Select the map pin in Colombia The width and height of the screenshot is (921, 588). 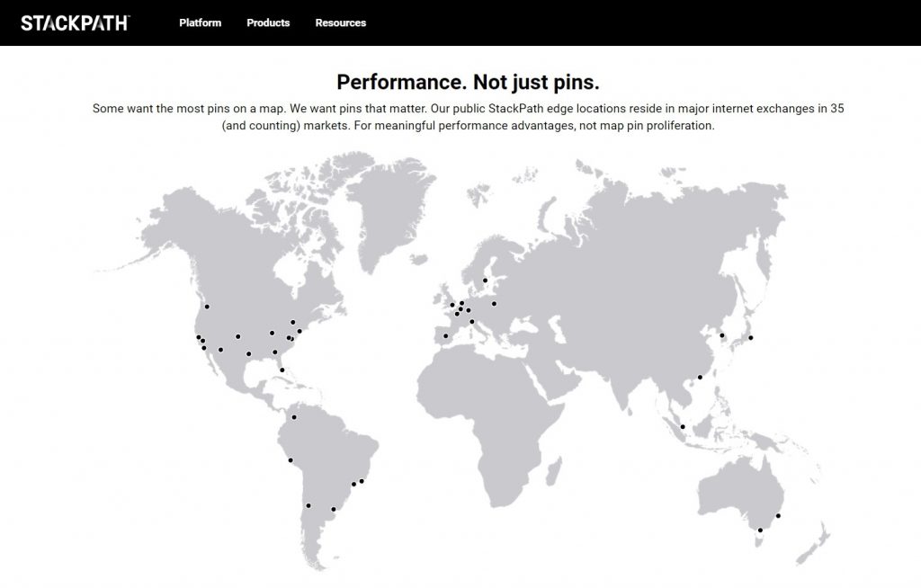[294, 417]
